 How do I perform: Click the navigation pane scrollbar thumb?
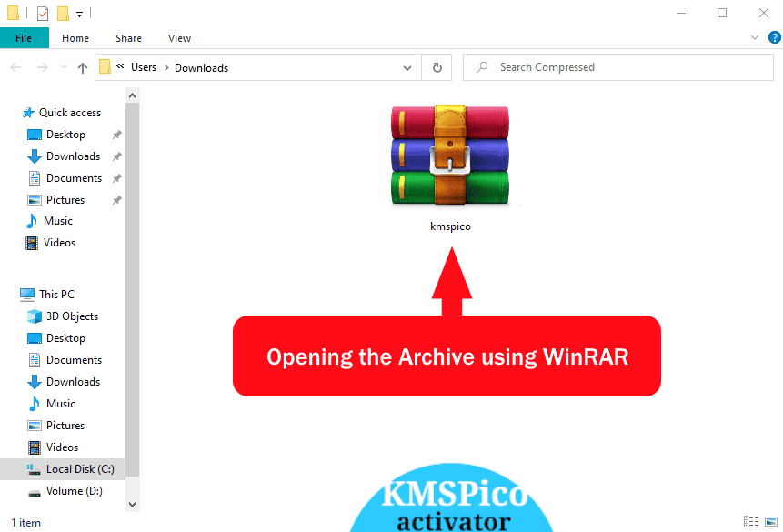click(x=133, y=290)
